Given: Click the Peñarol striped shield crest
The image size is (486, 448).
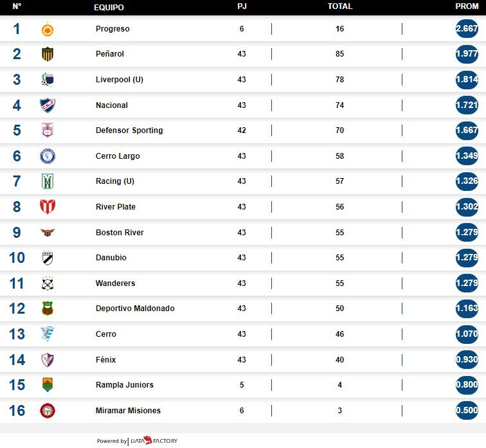Looking at the screenshot, I should (x=48, y=54).
